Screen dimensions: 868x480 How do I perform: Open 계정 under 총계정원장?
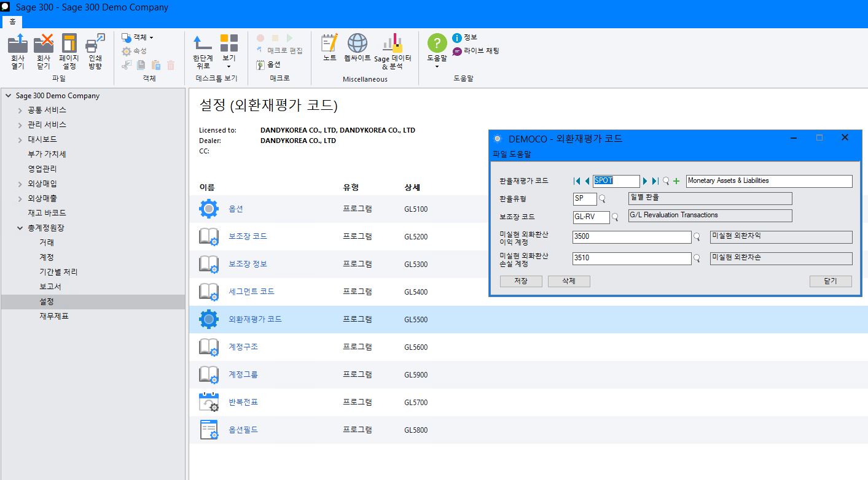47,257
